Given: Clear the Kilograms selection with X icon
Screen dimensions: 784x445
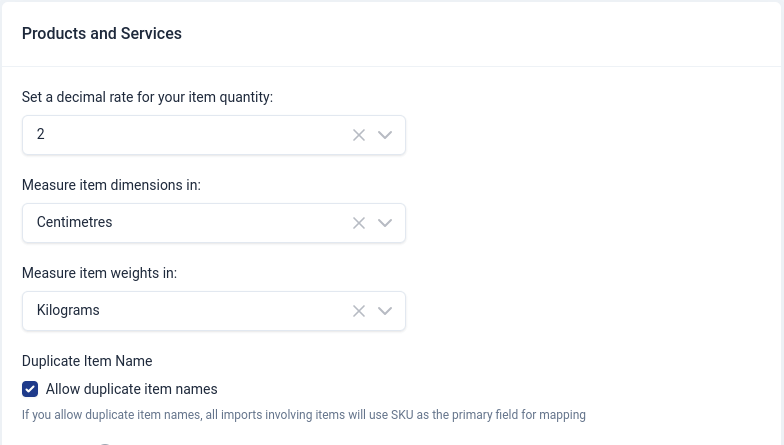Looking at the screenshot, I should (359, 311).
